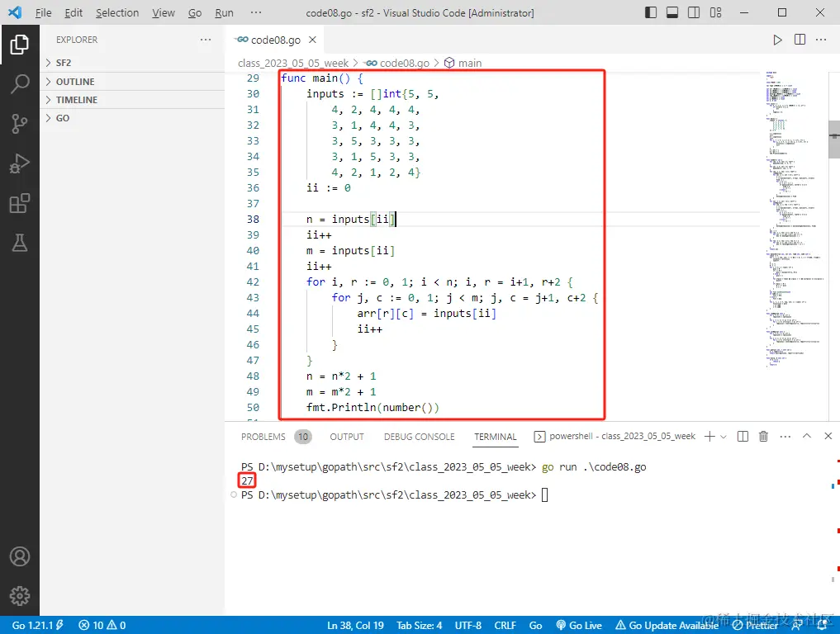Open the Explorer view in activity bar
This screenshot has width=840, height=634.
tap(19, 45)
